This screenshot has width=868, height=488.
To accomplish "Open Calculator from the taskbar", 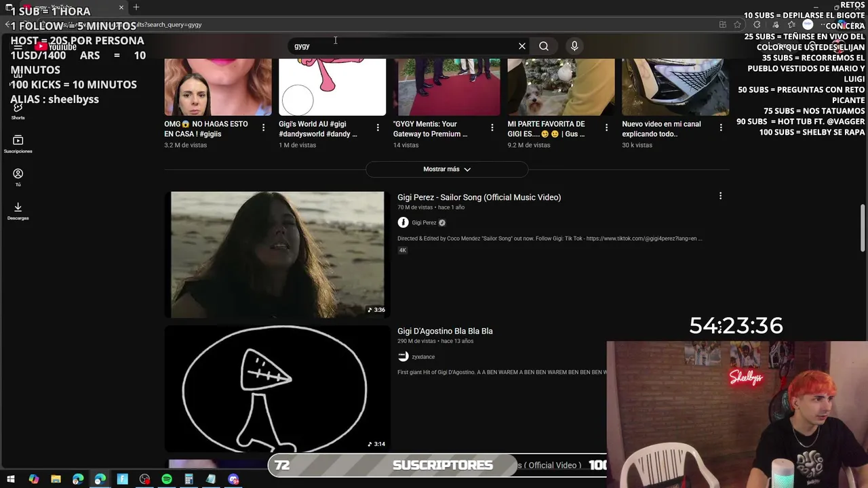I will point(189,479).
